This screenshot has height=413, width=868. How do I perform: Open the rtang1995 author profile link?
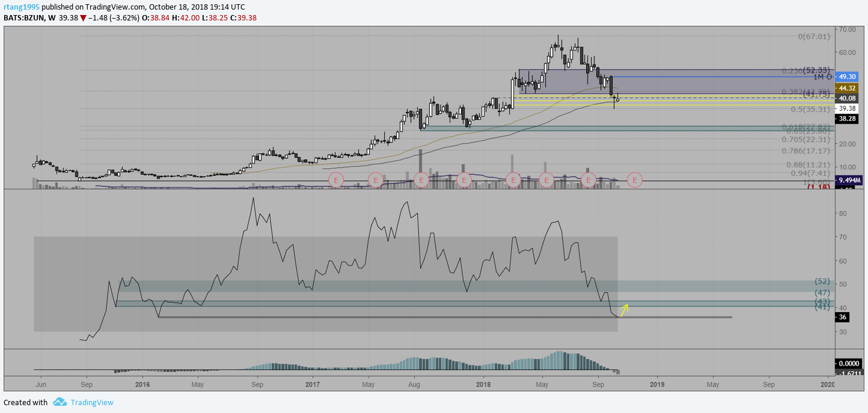click(x=22, y=7)
